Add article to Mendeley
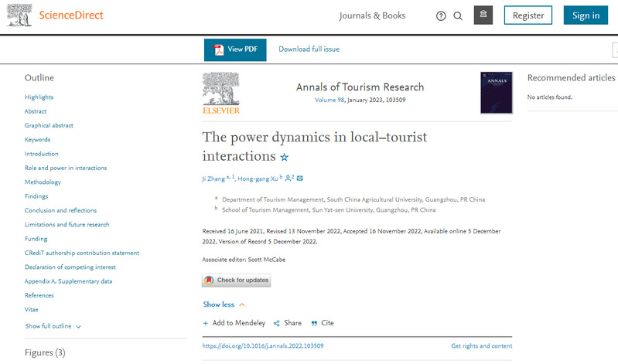Image resolution: width=618 pixels, height=364 pixels. pos(234,323)
